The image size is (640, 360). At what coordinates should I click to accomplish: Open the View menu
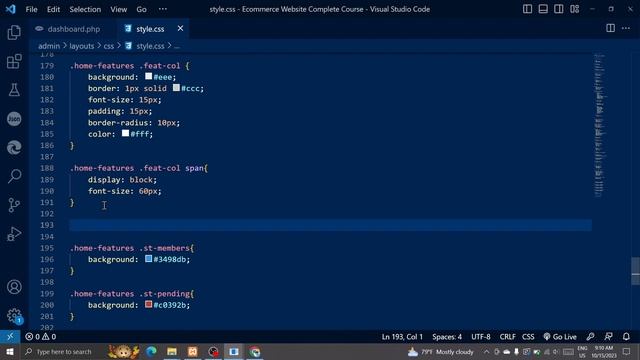pyautogui.click(x=118, y=9)
